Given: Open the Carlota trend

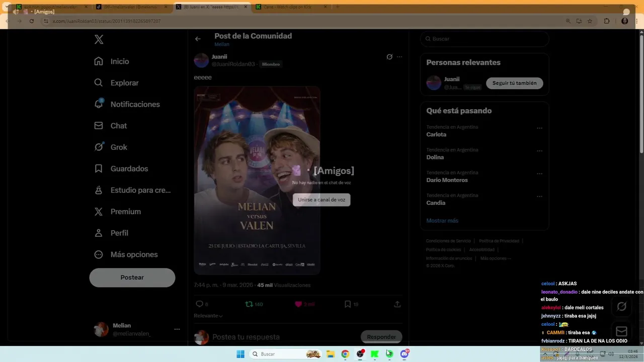Looking at the screenshot, I should (436, 134).
